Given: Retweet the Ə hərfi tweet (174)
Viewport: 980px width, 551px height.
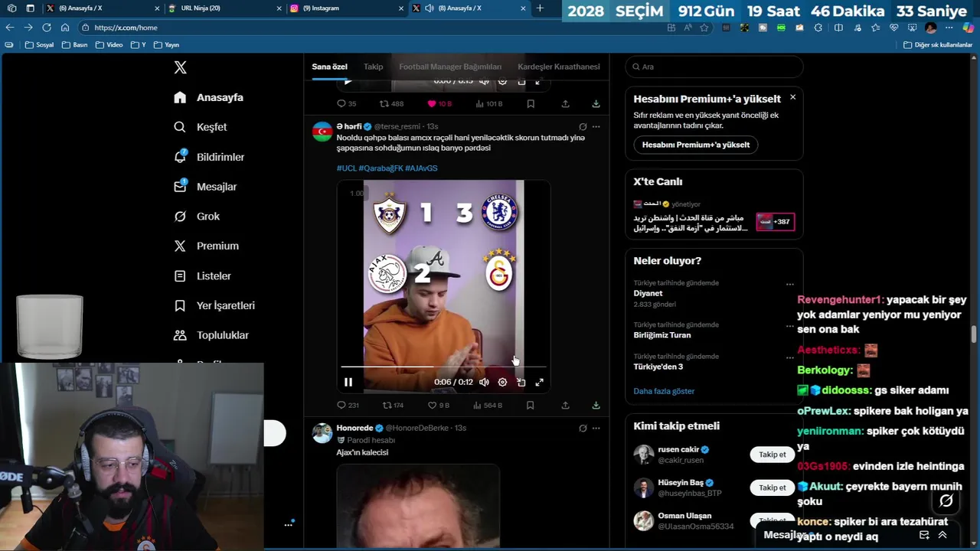Looking at the screenshot, I should point(392,405).
